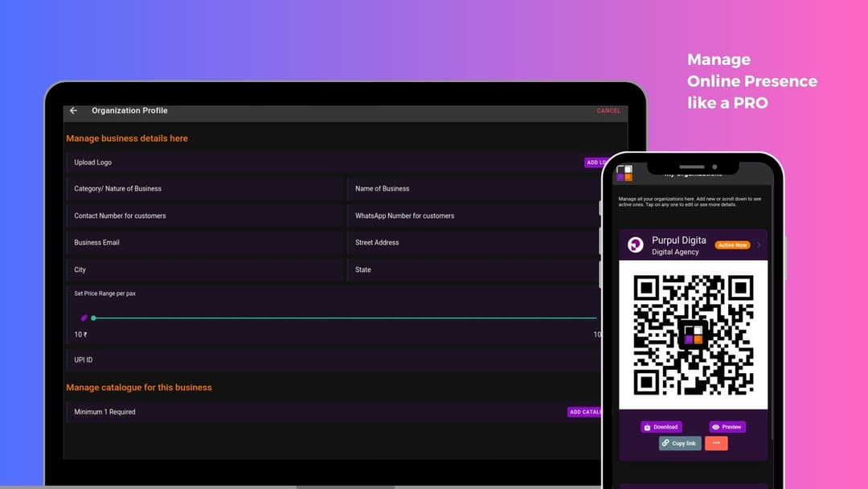The image size is (868, 489).
Task: Open the three-dots more options button
Action: click(x=716, y=443)
